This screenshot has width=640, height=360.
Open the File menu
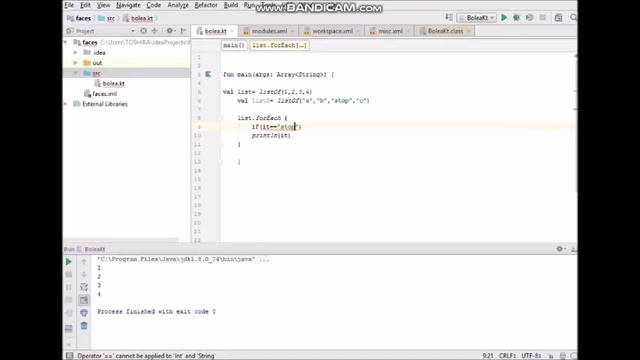(69, 5)
